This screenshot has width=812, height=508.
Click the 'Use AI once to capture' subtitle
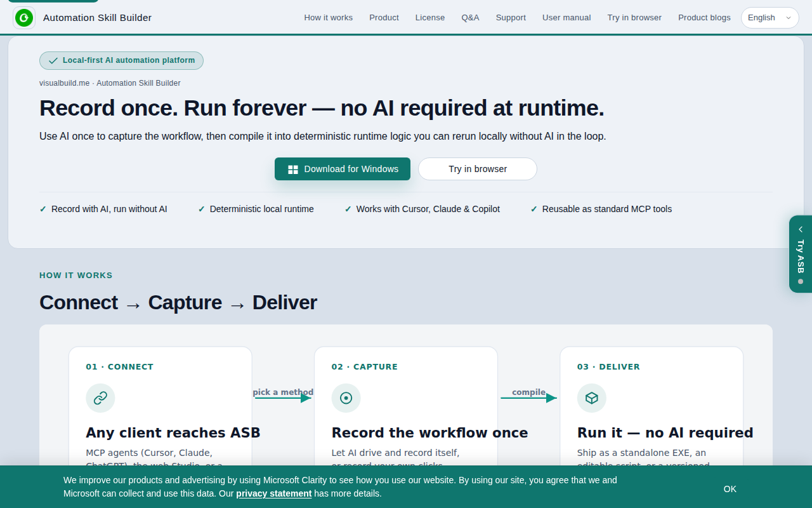(x=323, y=137)
